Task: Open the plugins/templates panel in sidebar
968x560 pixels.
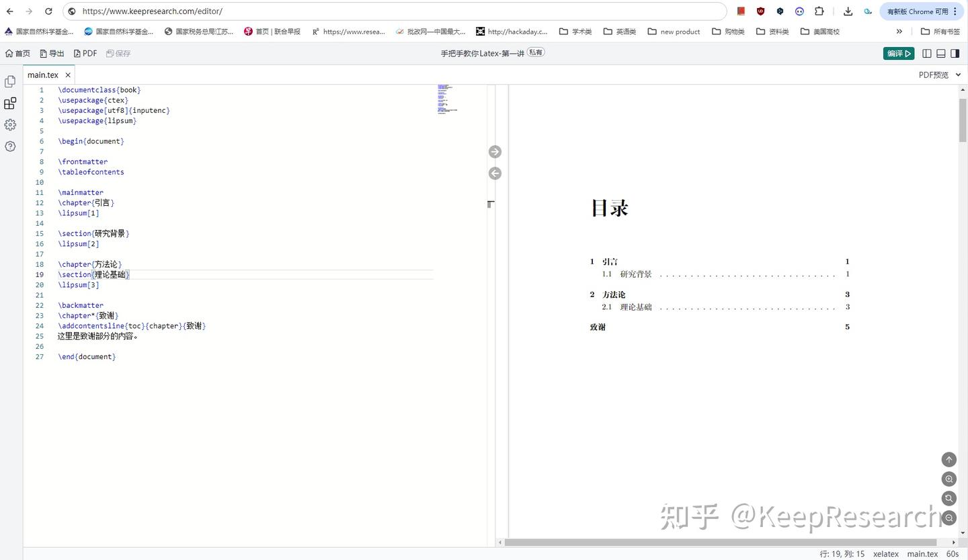Action: (10, 103)
